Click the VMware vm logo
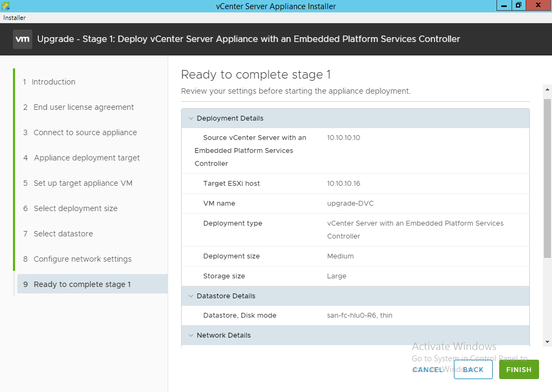This screenshot has width=552, height=392. (x=23, y=39)
